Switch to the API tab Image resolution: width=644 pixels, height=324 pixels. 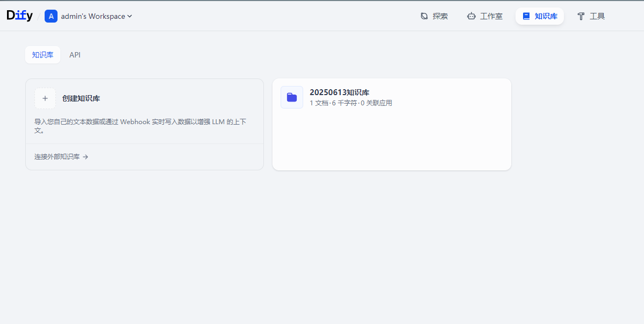tap(75, 55)
